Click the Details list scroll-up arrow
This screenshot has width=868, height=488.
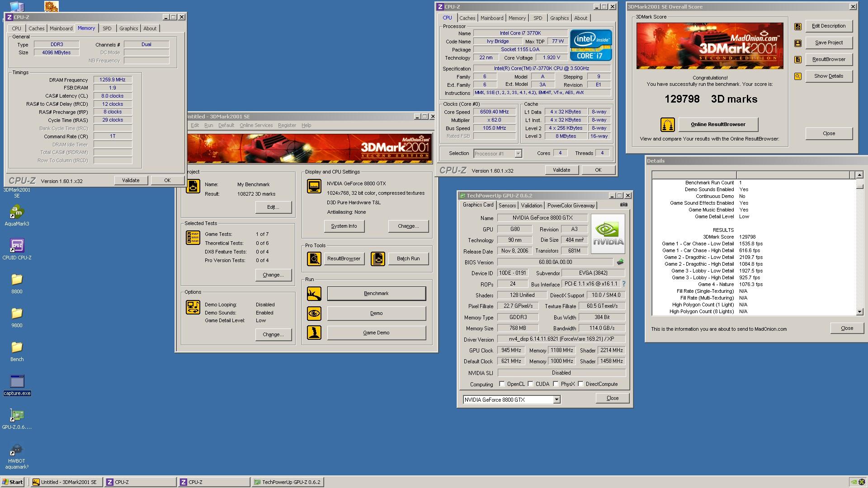point(859,175)
